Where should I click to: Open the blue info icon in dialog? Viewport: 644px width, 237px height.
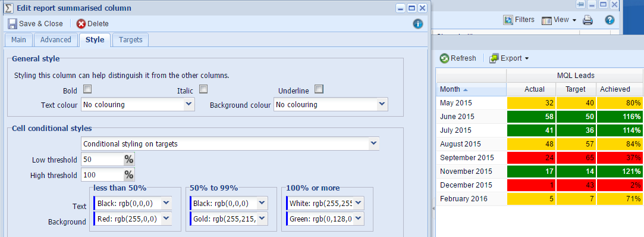point(417,24)
